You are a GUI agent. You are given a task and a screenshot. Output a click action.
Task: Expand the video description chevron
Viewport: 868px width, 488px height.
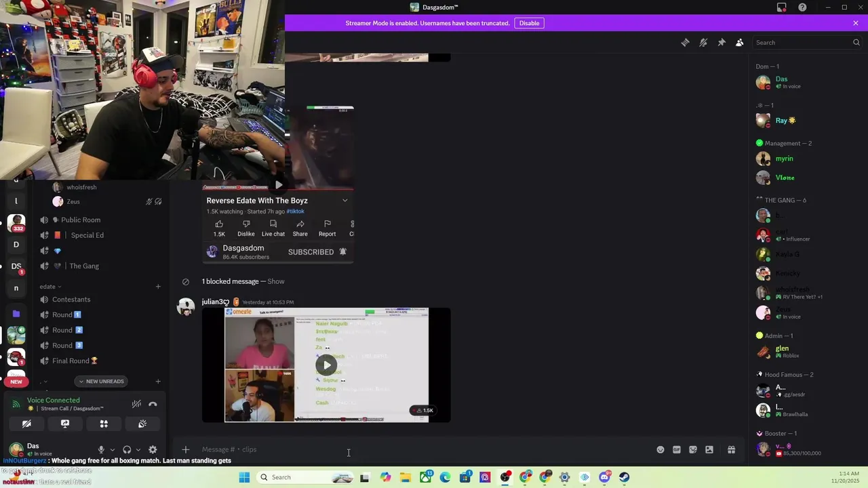pos(344,201)
